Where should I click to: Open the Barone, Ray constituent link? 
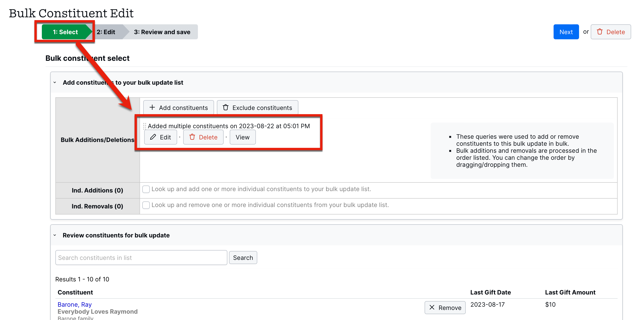(75, 305)
